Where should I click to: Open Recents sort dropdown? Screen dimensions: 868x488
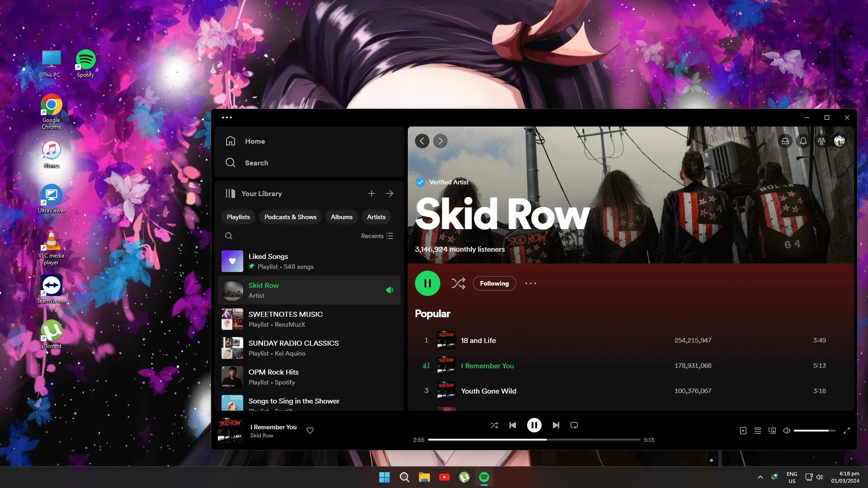(377, 236)
